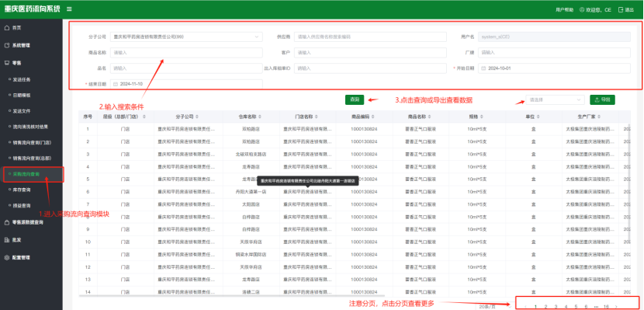
Task: Sort the 商品名称 column via its arrows
Action: click(x=429, y=117)
